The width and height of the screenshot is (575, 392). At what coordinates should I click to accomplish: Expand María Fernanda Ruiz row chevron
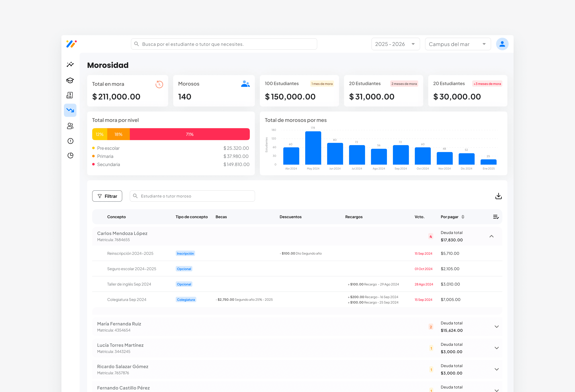[x=497, y=327]
